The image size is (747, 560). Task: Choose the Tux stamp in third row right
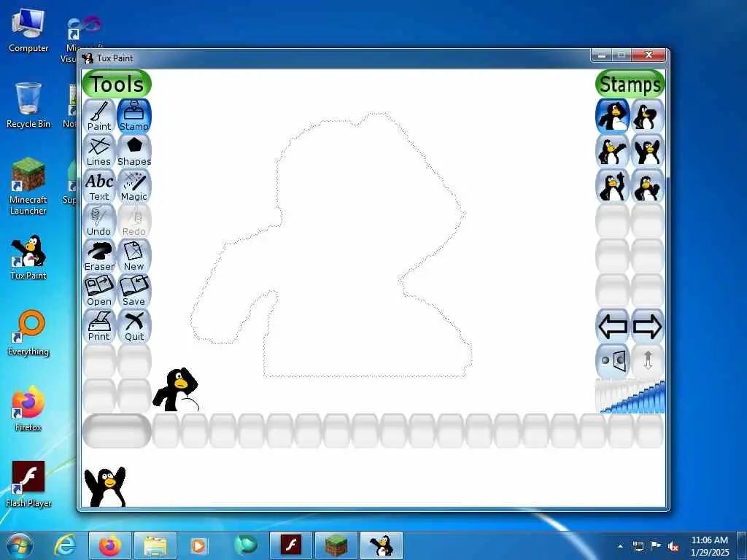click(648, 186)
